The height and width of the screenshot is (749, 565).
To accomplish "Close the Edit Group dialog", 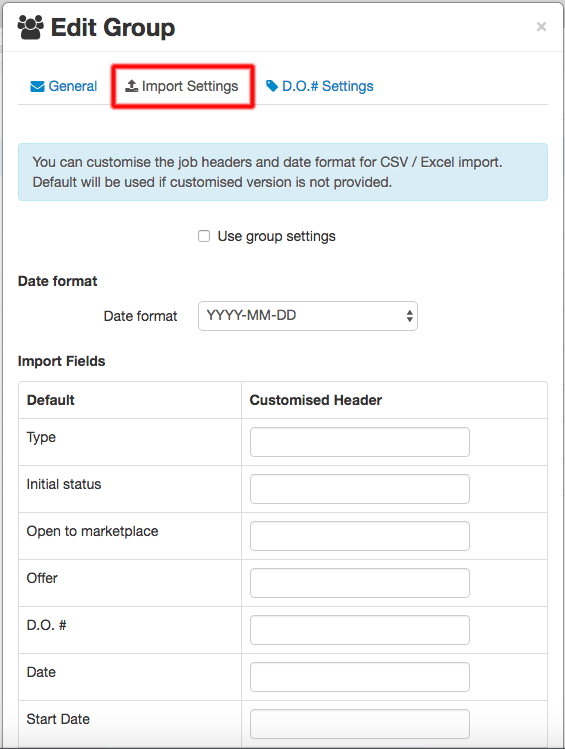I will click(541, 27).
